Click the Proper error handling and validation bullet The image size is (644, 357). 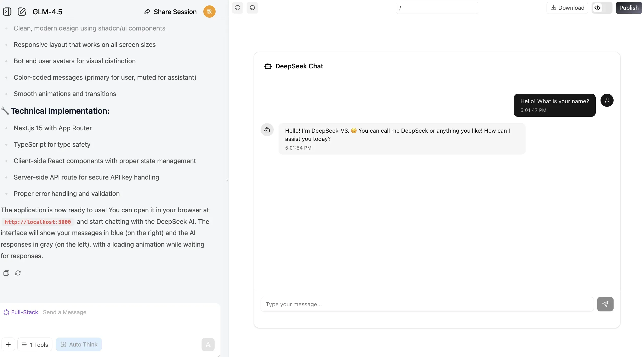click(x=67, y=194)
